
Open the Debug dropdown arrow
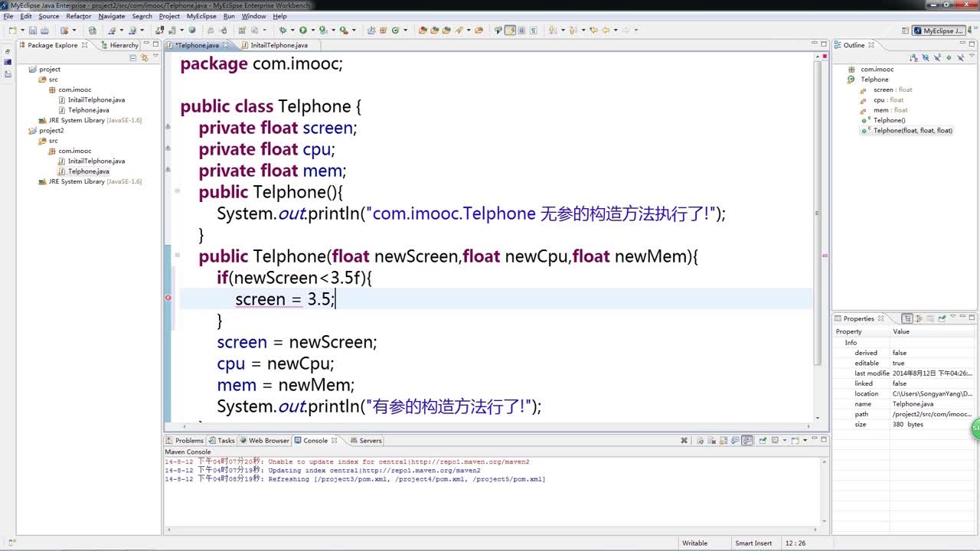tap(292, 31)
